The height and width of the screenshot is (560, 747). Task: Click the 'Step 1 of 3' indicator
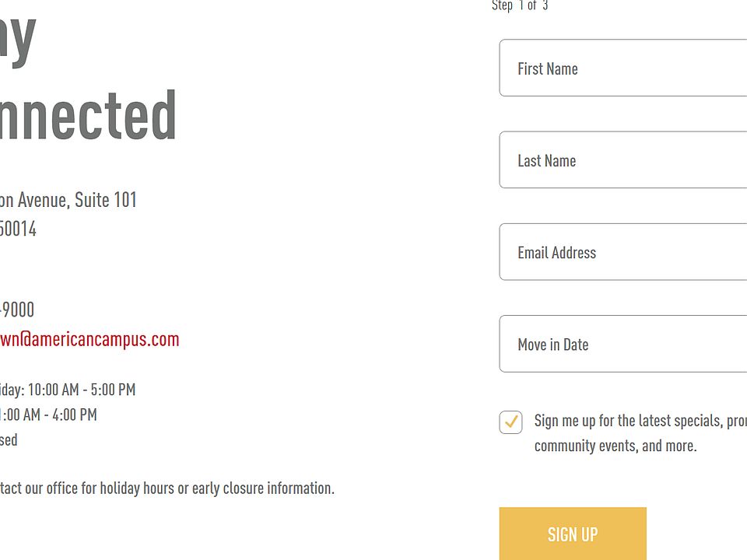click(x=520, y=6)
